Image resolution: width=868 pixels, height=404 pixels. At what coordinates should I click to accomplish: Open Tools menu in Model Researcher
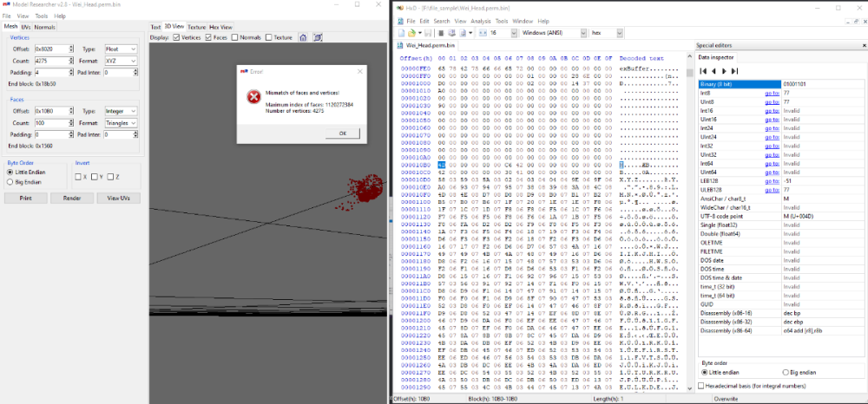(x=42, y=16)
